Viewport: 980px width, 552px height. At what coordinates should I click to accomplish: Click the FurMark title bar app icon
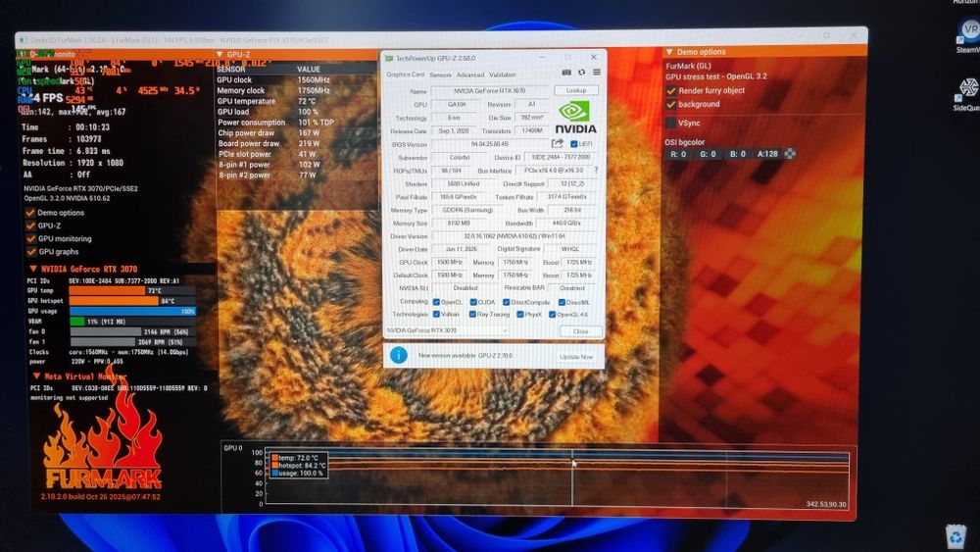tap(24, 40)
